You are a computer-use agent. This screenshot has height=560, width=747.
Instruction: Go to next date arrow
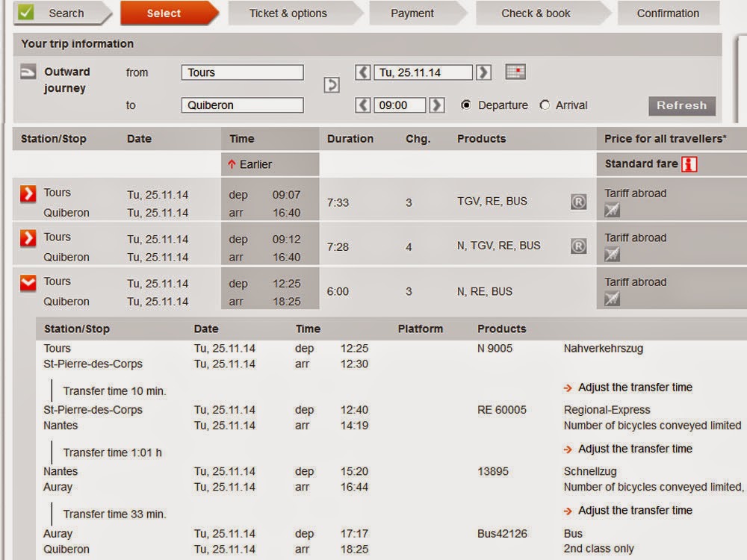tap(483, 72)
